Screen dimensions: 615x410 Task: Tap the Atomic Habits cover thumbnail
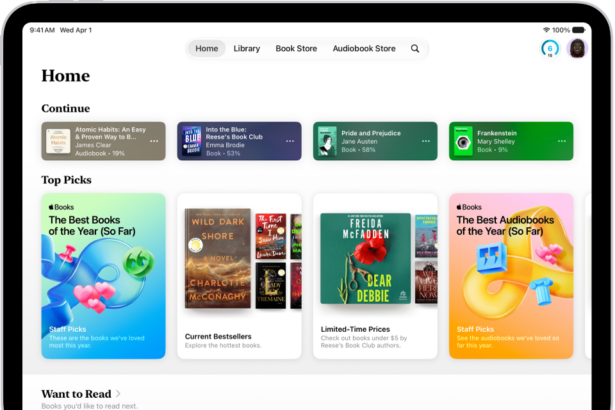click(x=58, y=141)
